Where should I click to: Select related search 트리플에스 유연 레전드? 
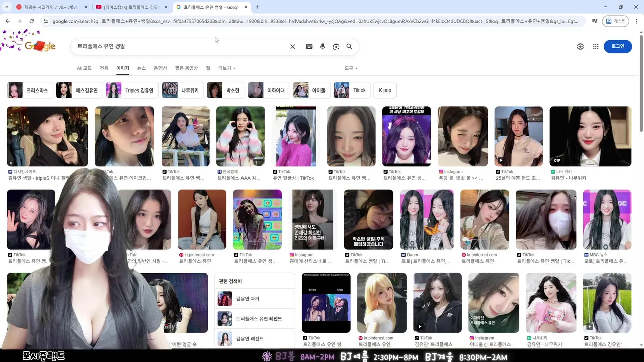tap(255, 319)
